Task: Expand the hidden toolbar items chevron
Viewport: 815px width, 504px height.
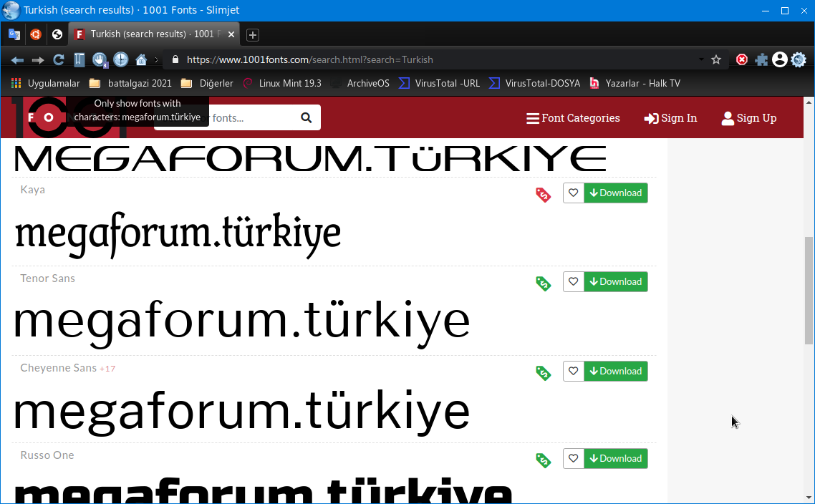Action: tap(156, 59)
